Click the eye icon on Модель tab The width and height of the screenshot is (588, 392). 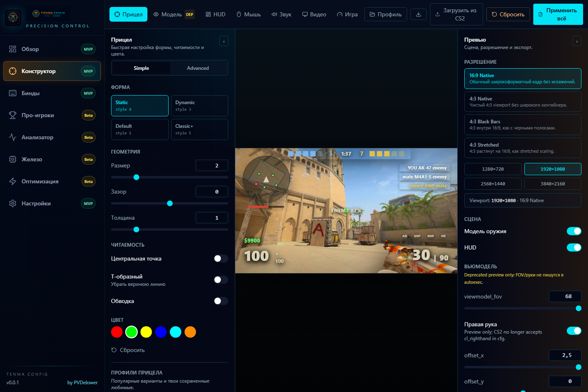[156, 14]
